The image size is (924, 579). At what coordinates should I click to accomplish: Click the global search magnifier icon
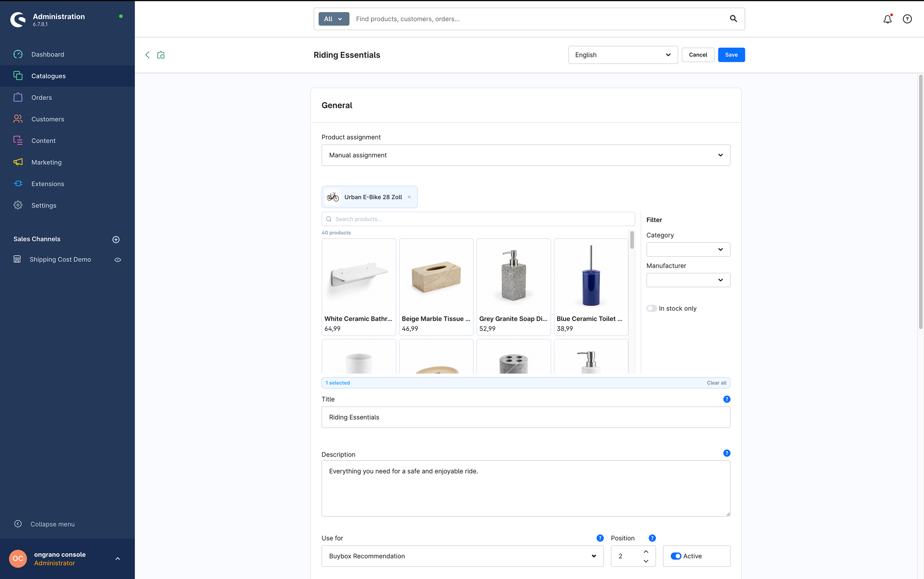[734, 19]
